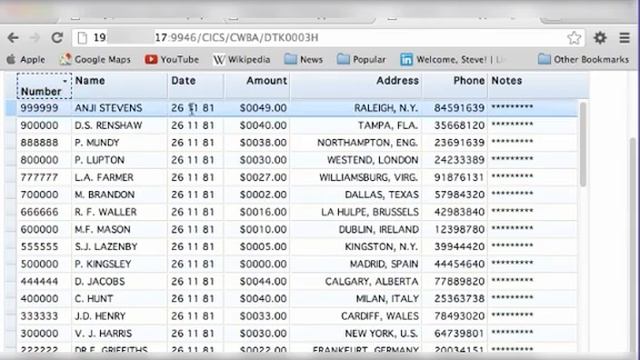Click the address TAMPA, FLA.
The height and width of the screenshot is (360, 640).
(388, 125)
